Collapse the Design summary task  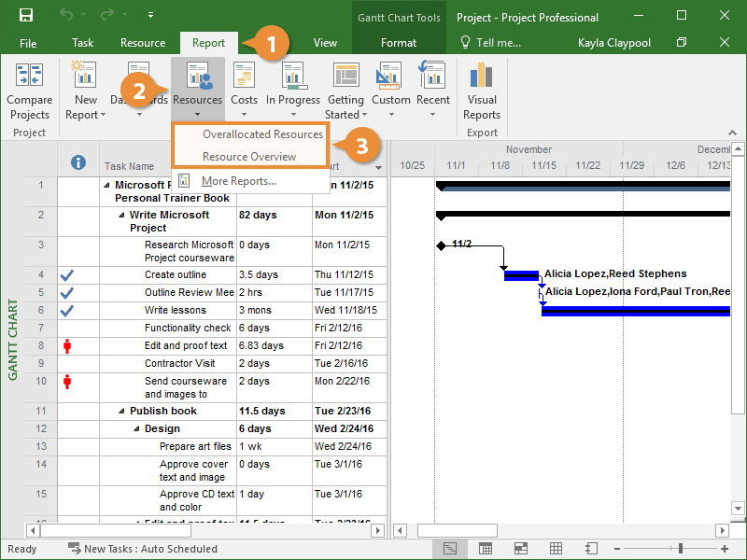tap(136, 429)
